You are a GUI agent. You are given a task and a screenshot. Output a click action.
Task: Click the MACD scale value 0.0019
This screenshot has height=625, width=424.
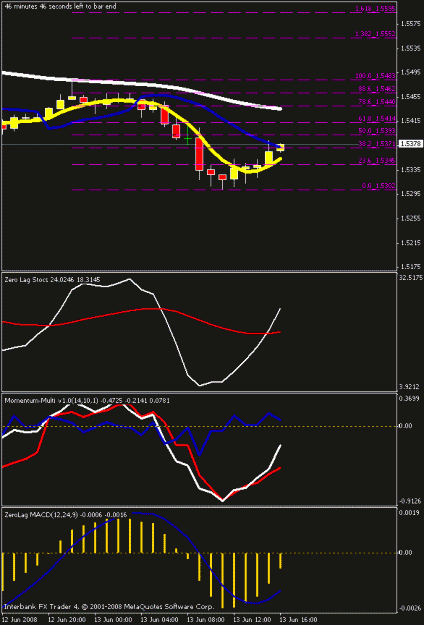pos(409,513)
